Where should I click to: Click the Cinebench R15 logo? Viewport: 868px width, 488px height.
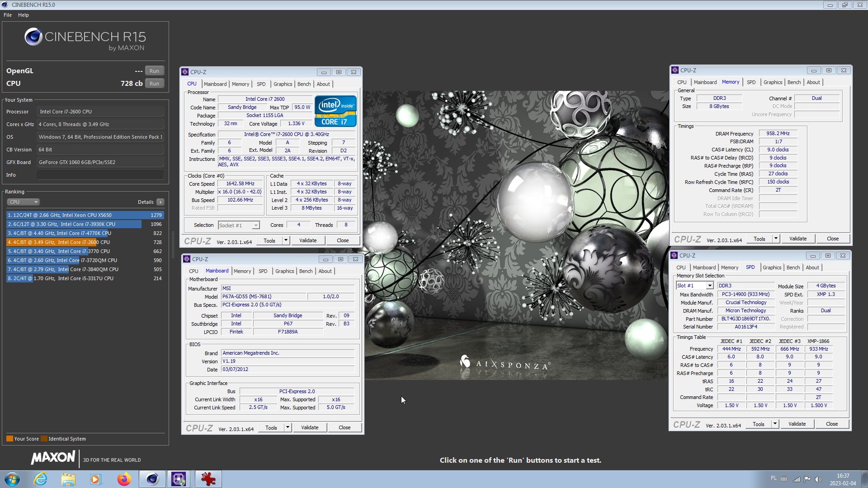[85, 39]
